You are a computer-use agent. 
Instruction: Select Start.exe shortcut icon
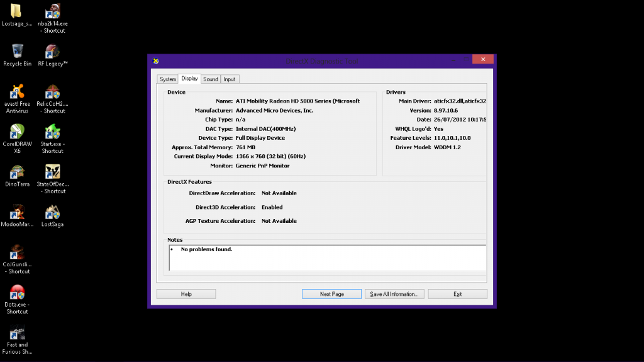coord(53,132)
